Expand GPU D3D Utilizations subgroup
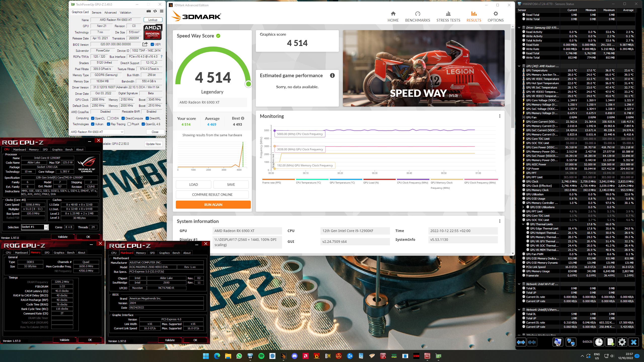This screenshot has width=644, height=362. tap(523, 207)
